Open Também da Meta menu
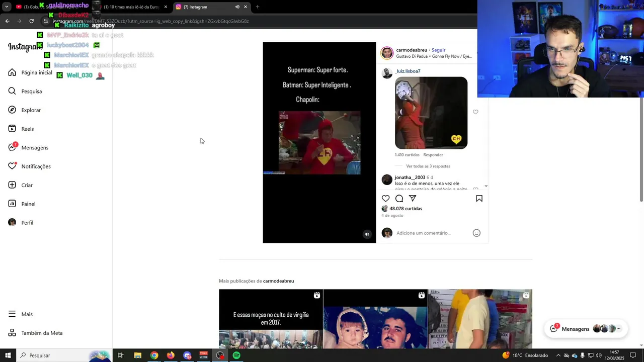 tap(36, 333)
